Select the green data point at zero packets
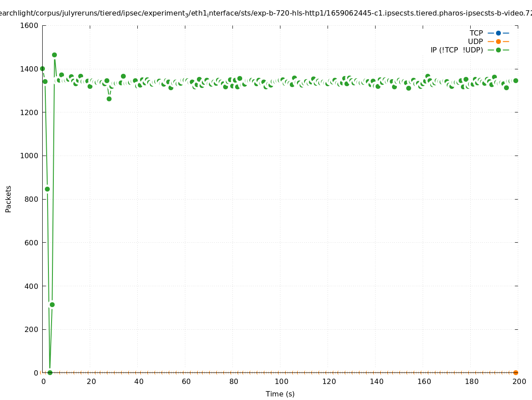532x400 pixels. (50, 372)
